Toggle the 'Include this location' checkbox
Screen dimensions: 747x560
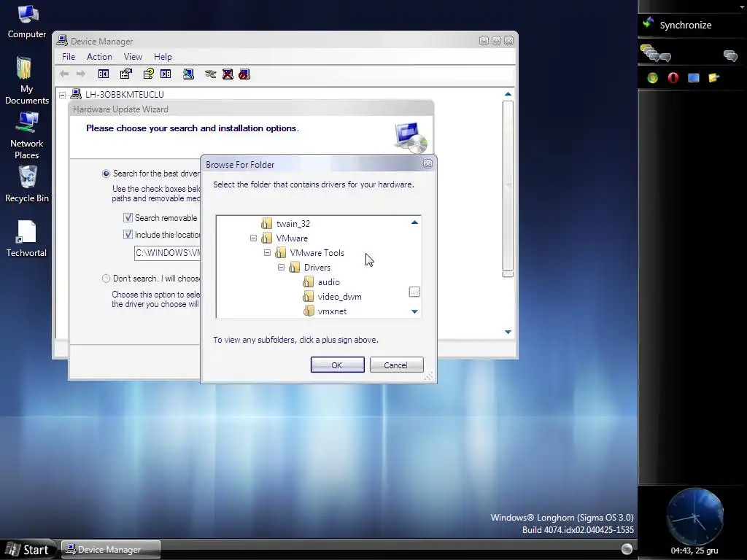(x=128, y=234)
